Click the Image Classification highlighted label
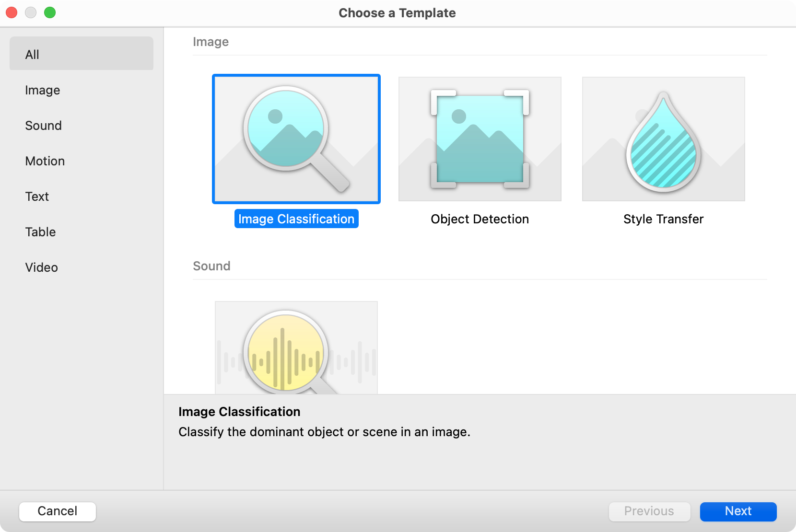This screenshot has width=796, height=532. tap(296, 219)
